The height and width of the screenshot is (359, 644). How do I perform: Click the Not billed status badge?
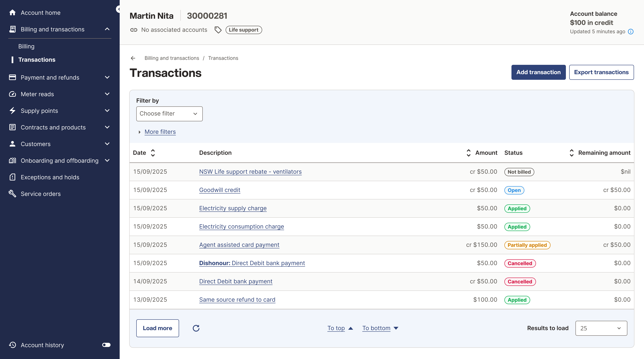[519, 172]
